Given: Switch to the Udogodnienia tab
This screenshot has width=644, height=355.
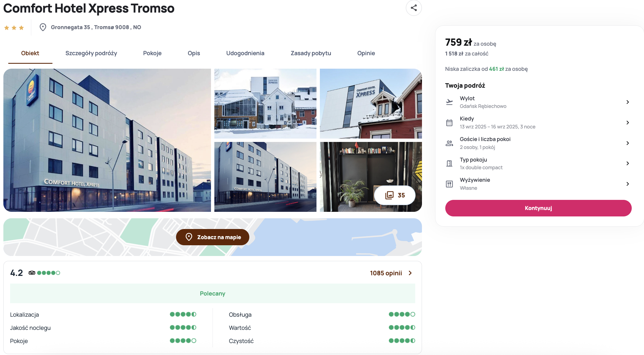Looking at the screenshot, I should [245, 53].
